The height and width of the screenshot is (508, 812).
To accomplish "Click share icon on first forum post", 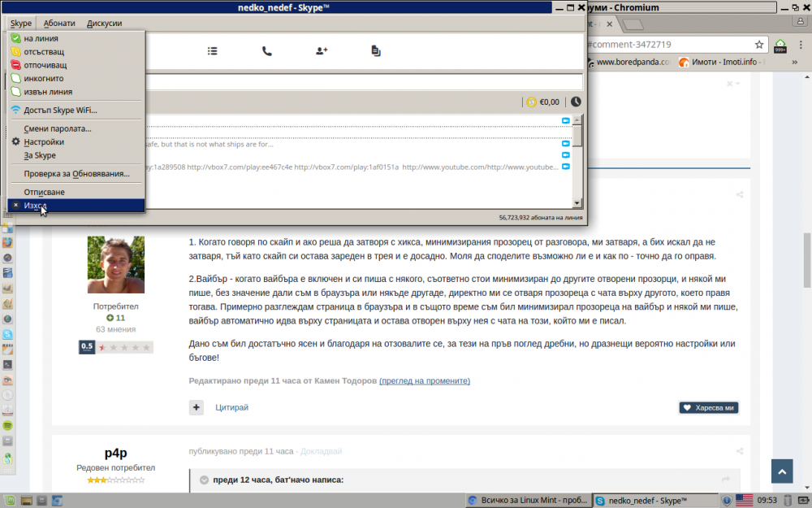I will pos(740,194).
